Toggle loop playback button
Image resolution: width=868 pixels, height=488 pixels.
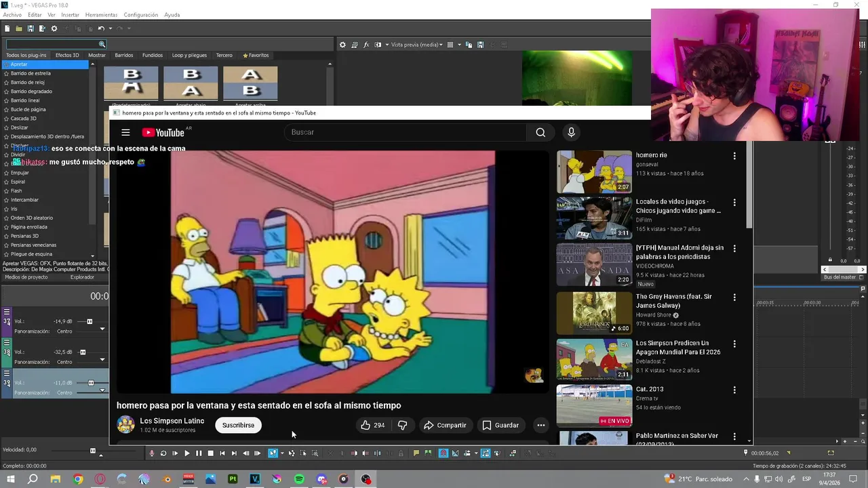point(163,453)
